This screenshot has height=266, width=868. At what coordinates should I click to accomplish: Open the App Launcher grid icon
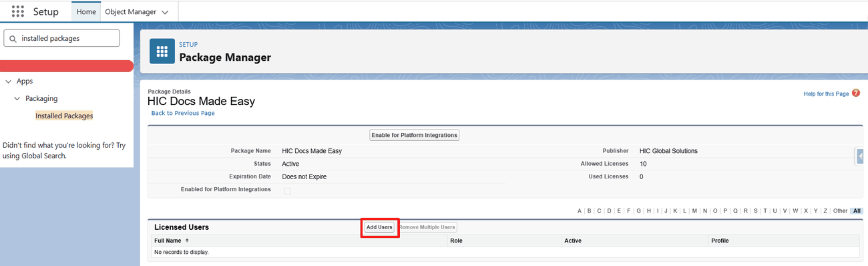(18, 11)
